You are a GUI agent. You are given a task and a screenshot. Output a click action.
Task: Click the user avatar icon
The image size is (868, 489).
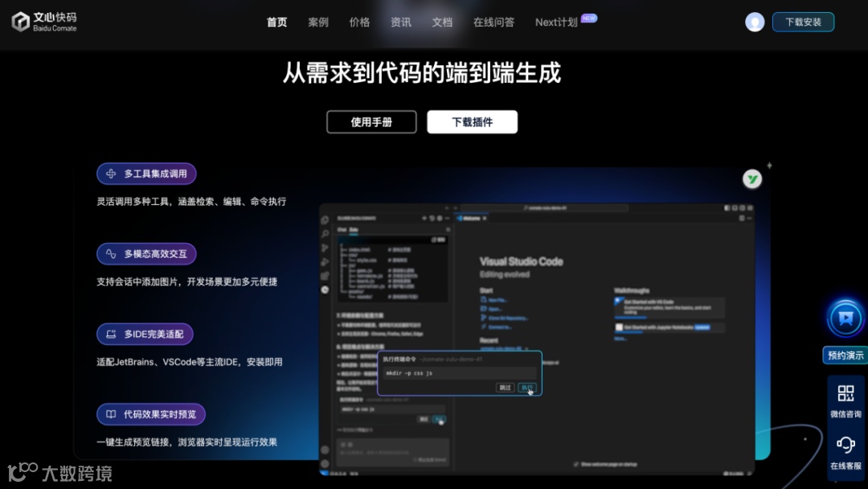pyautogui.click(x=755, y=23)
